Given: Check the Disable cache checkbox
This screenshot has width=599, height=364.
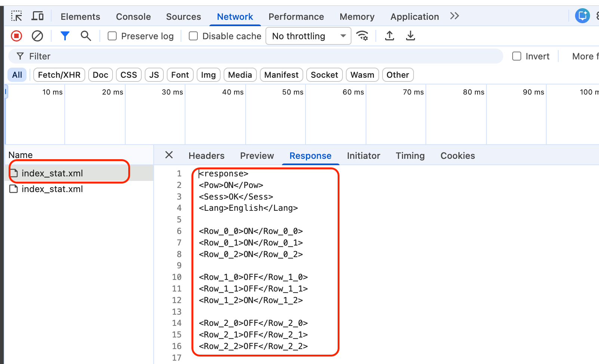Looking at the screenshot, I should click(193, 36).
